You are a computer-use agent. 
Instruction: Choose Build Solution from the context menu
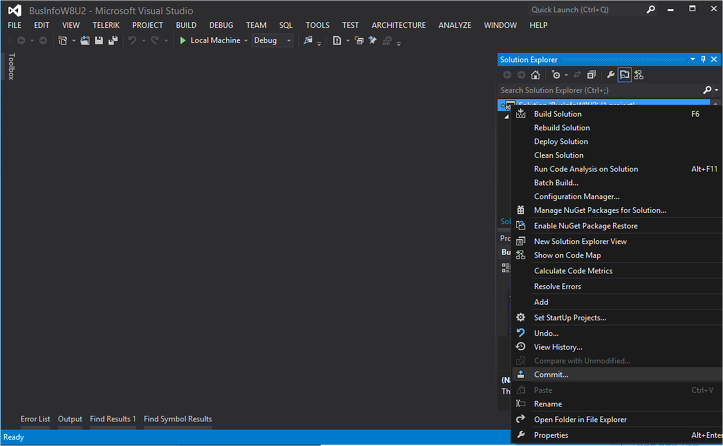(x=617, y=114)
